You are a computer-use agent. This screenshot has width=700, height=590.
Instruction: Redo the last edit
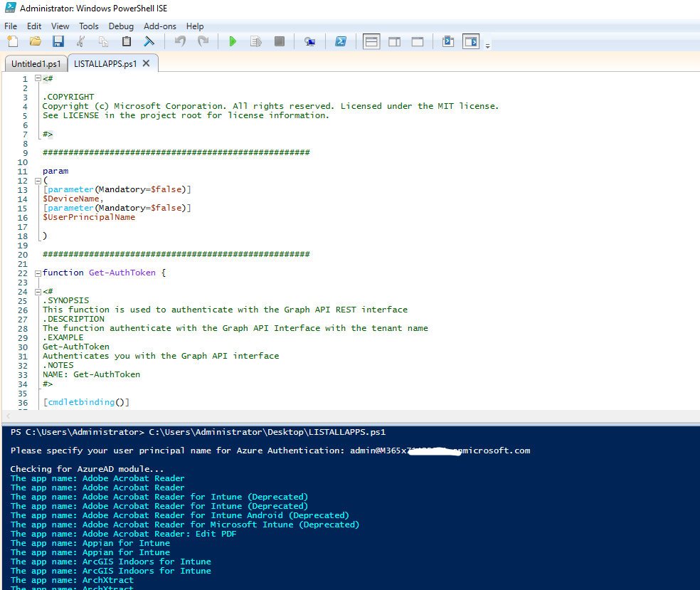[x=203, y=41]
